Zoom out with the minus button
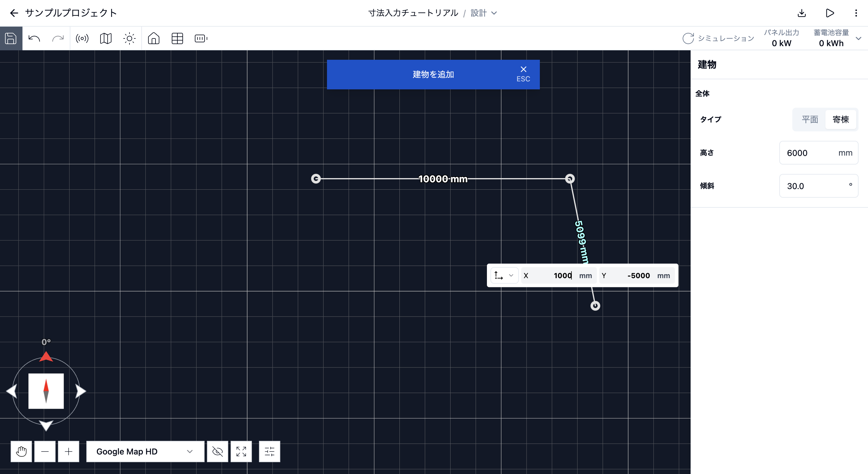Viewport: 868px width, 474px height. [45, 452]
